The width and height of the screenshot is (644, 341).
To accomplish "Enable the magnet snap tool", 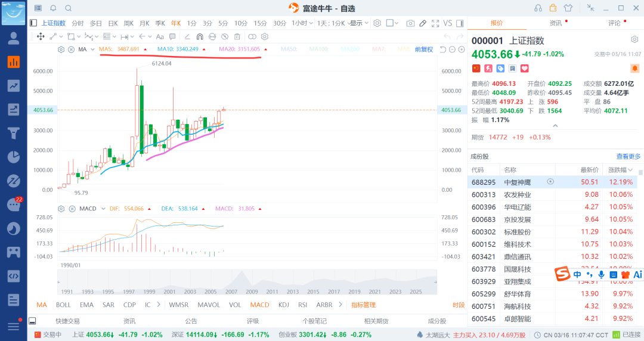I will click(200, 36).
